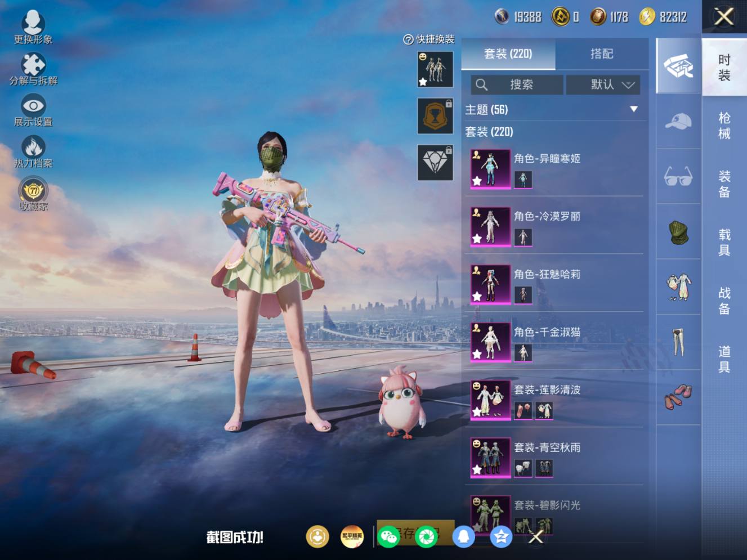Screen dimensions: 747x560
Task: Share via gold friends circle icon
Action: (x=317, y=537)
